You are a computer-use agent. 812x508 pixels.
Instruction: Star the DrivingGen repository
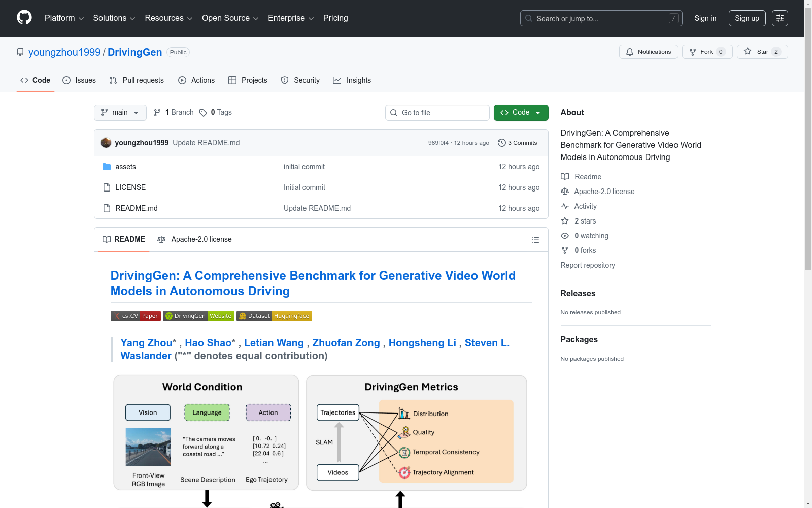click(762, 52)
